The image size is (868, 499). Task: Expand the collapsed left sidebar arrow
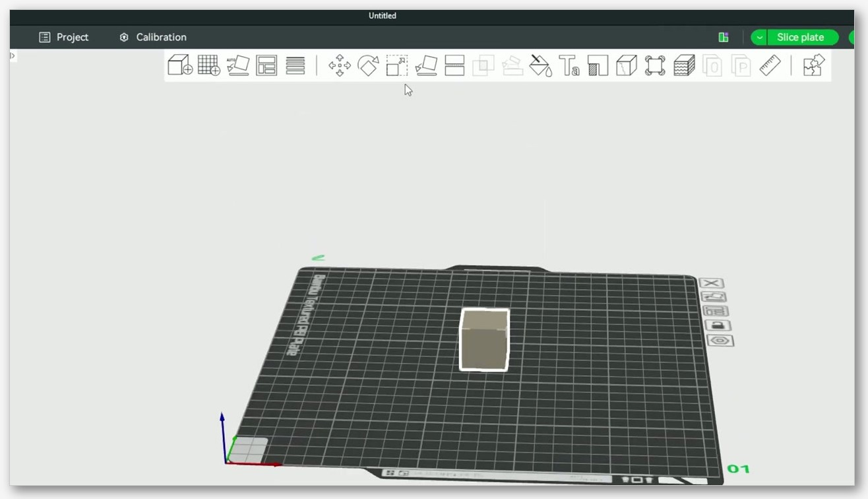[x=13, y=56]
